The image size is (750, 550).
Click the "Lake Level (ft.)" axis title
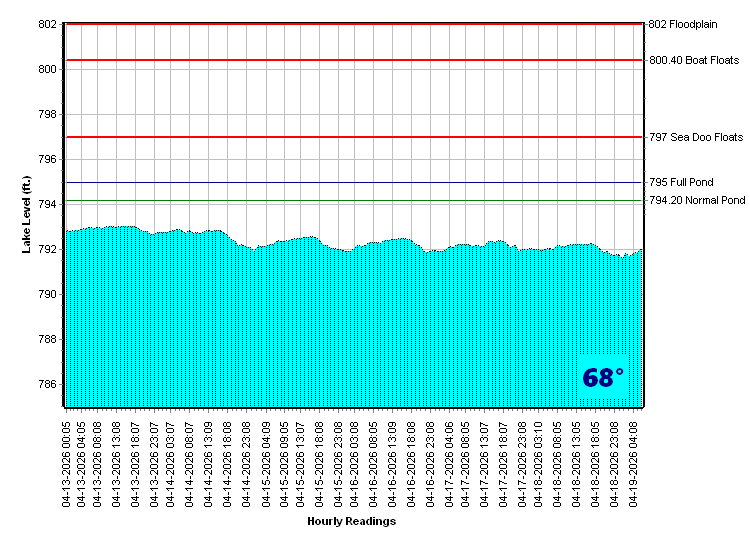pos(27,214)
